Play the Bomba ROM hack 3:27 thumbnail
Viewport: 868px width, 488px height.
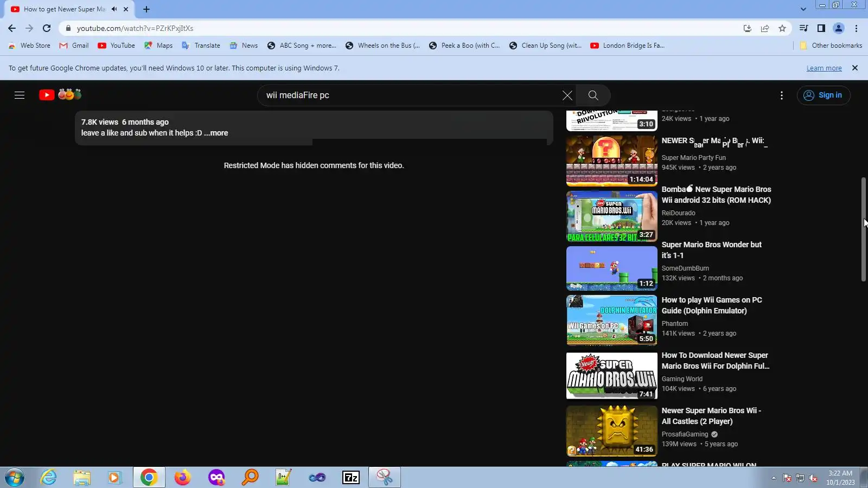(611, 216)
